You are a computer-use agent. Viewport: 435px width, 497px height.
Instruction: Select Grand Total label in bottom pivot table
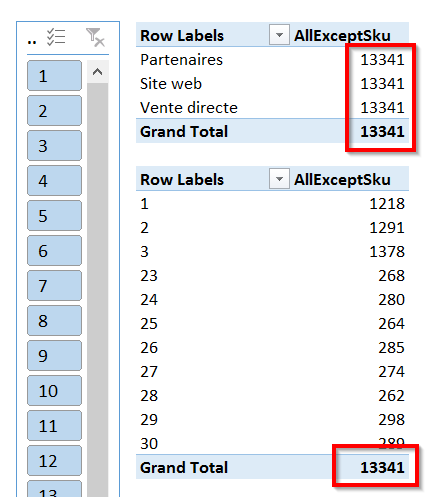click(184, 468)
